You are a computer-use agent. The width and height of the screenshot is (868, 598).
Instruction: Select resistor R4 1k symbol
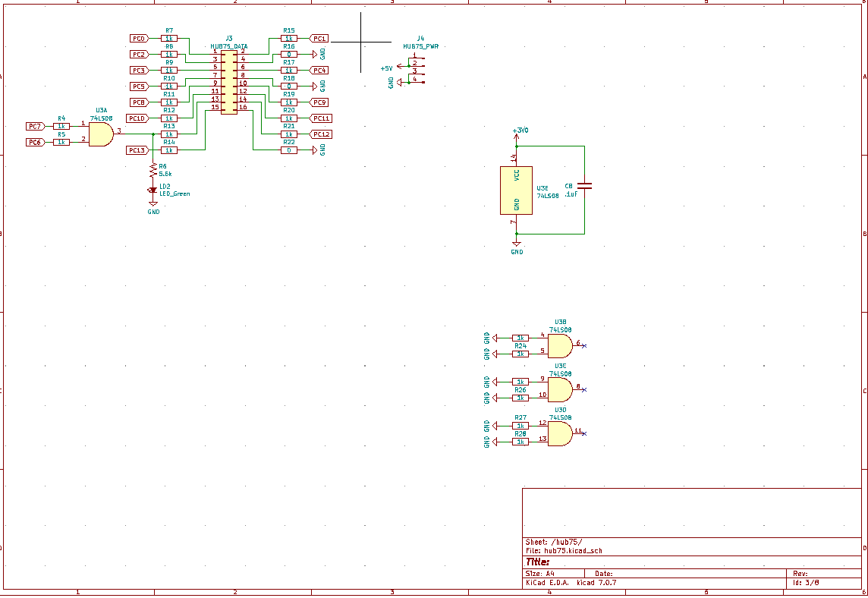[x=61, y=127]
